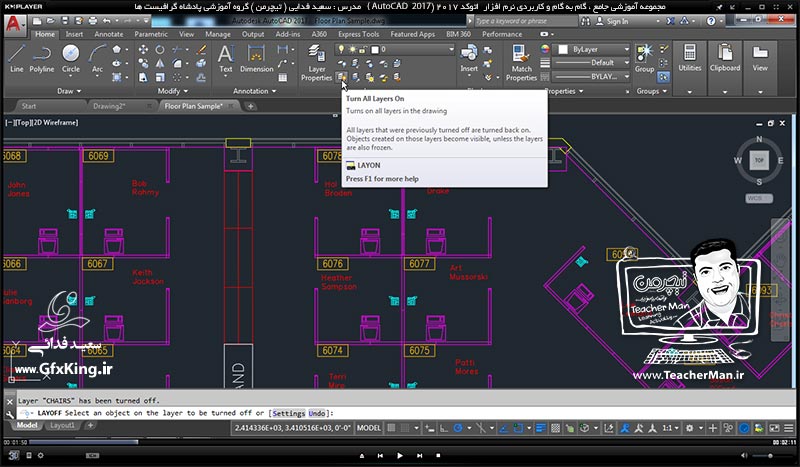
Task: Click the KMPlayer video progress bar
Action: (x=399, y=442)
